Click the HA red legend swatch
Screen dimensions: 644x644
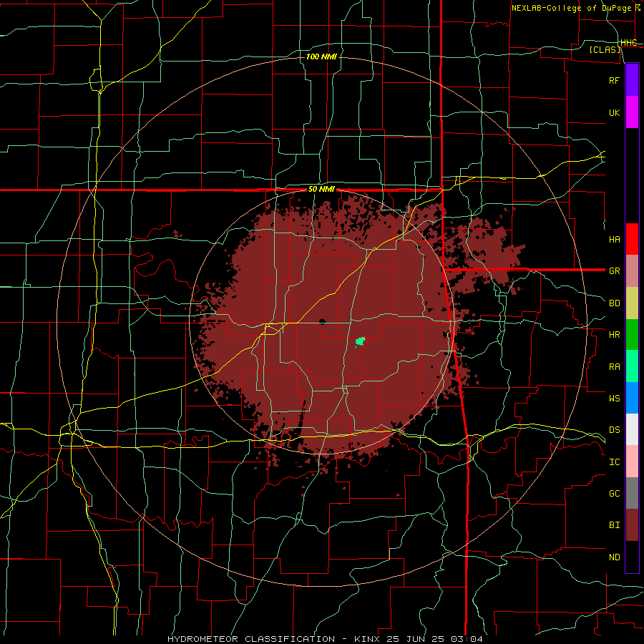(x=632, y=239)
